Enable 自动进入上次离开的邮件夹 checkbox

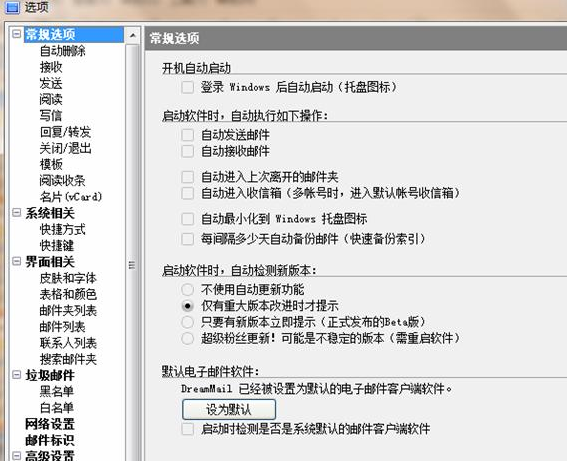187,177
